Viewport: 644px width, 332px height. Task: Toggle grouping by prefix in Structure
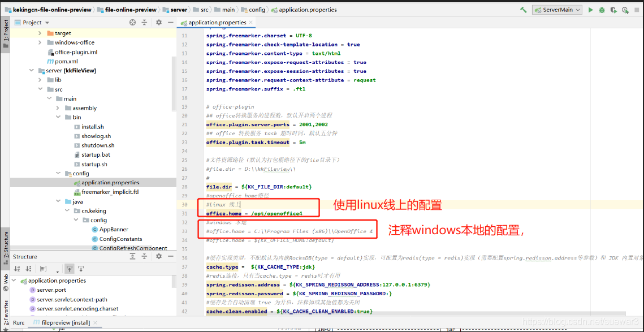[43, 269]
